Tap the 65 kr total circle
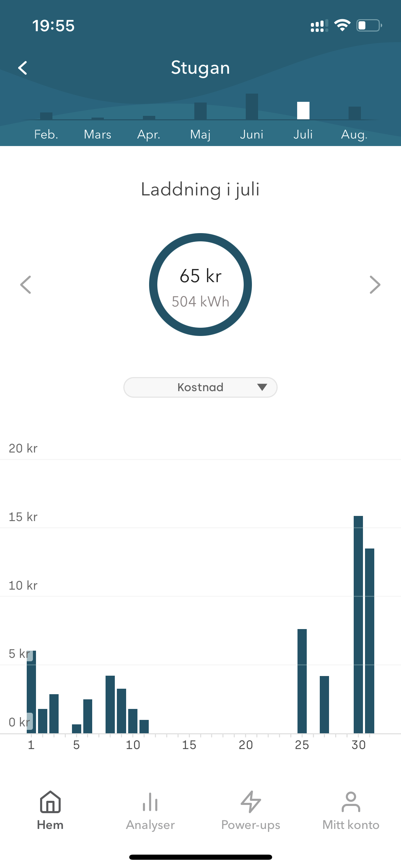The height and width of the screenshot is (868, 401). [200, 285]
